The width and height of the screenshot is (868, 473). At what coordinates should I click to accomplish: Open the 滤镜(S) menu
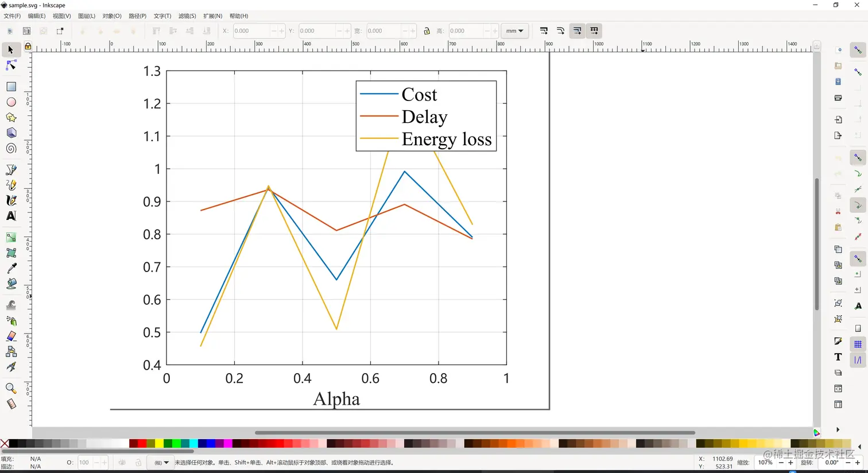click(x=187, y=16)
